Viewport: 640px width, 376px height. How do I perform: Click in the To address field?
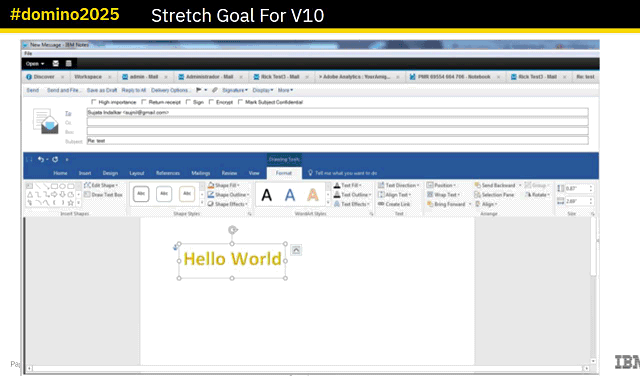coord(338,112)
